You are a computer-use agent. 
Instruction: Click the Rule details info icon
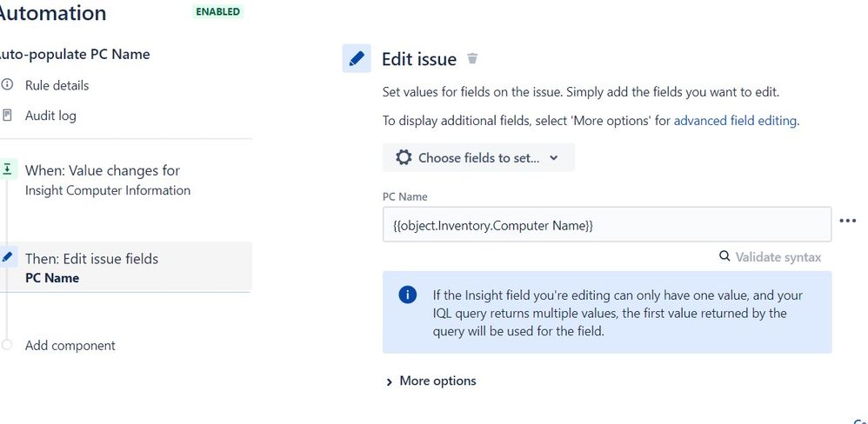pyautogui.click(x=7, y=85)
